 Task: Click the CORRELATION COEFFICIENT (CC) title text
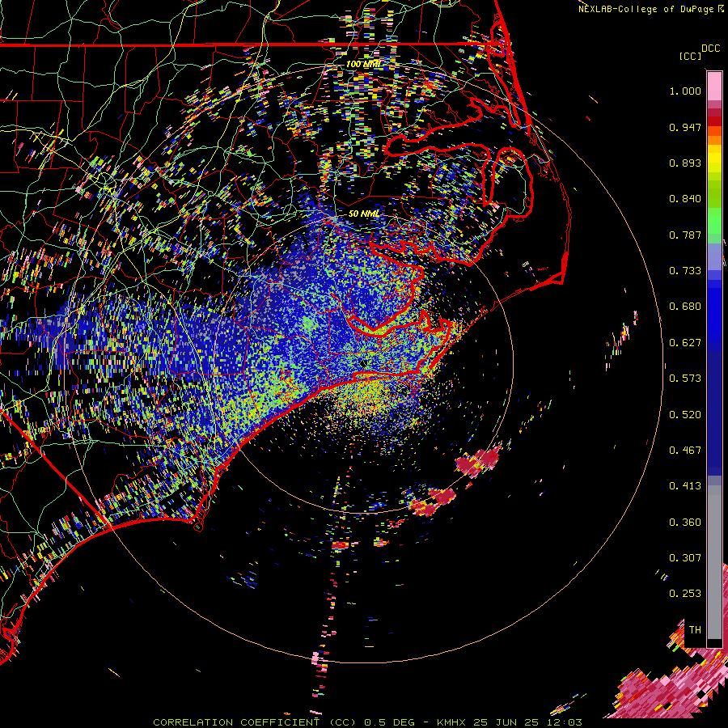point(255,722)
